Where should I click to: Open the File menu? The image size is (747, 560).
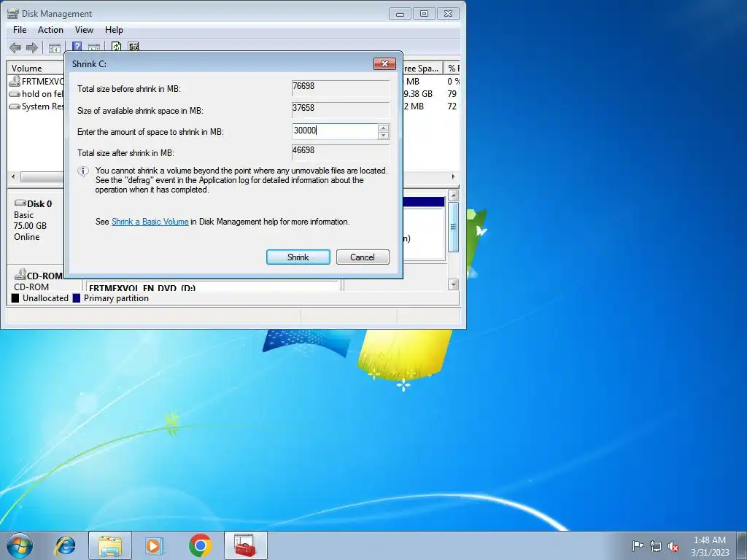pyautogui.click(x=20, y=29)
